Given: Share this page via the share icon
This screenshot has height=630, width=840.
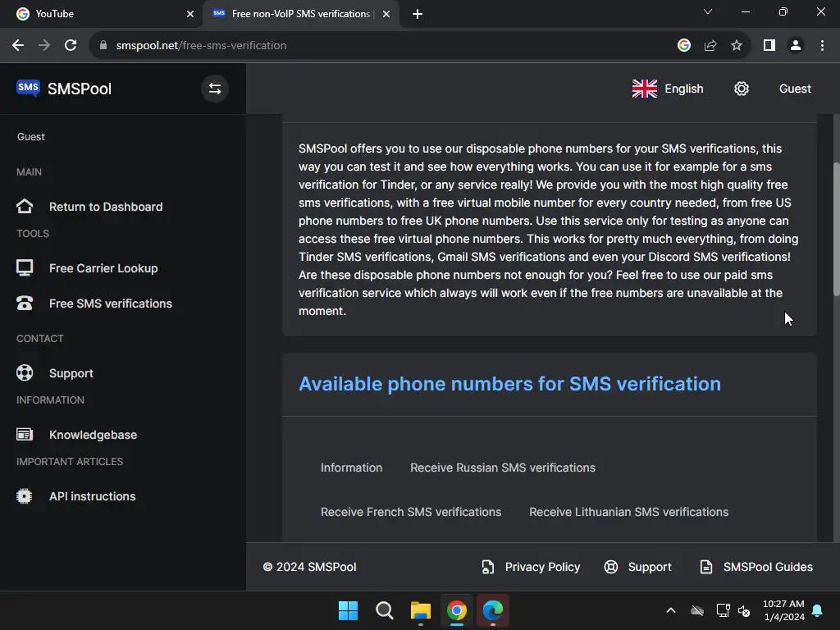Looking at the screenshot, I should [710, 46].
